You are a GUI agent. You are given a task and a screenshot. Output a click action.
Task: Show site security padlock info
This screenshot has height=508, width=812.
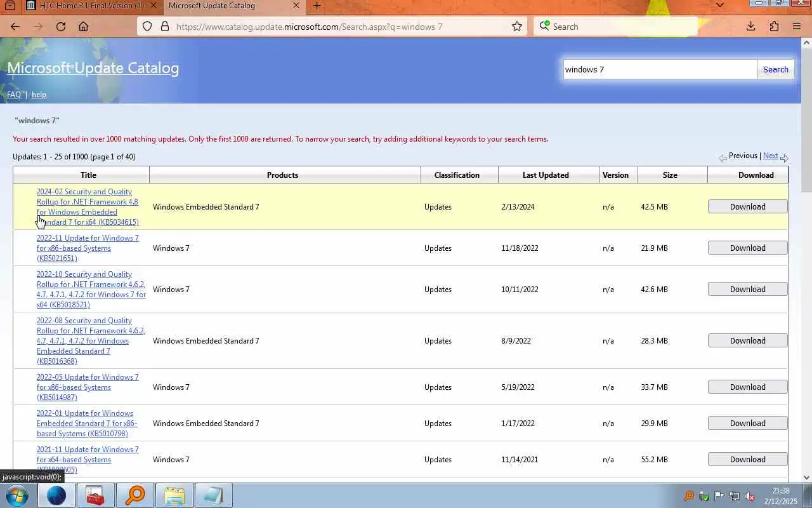164,27
